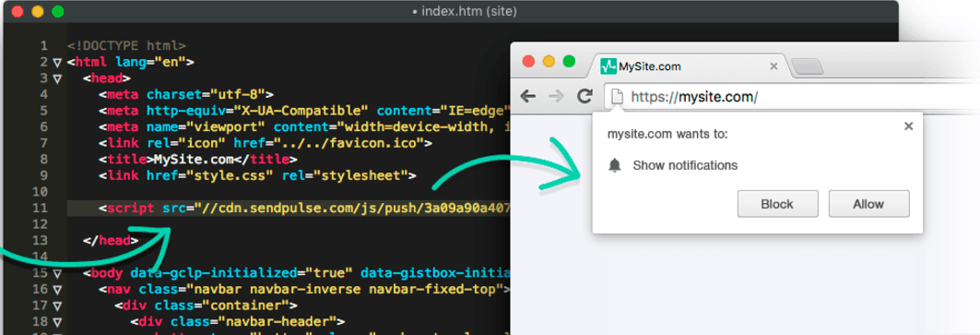Click the browser window green zoom button

point(569,61)
